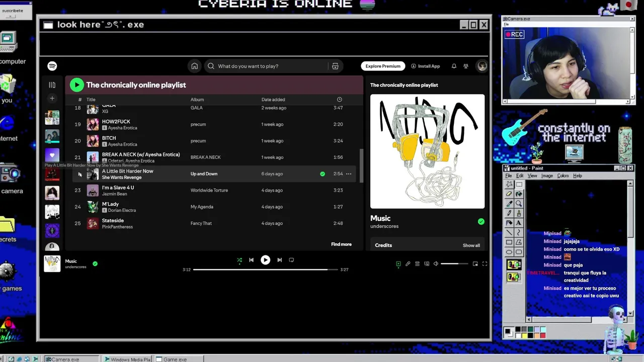
Task: Open the profile avatar menu
Action: pos(482,66)
